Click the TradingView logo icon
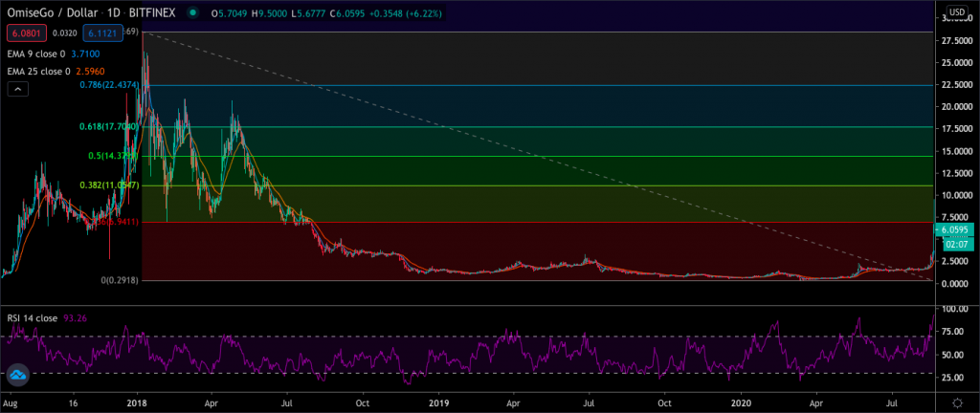Viewport: 980px width, 413px height. click(x=17, y=377)
